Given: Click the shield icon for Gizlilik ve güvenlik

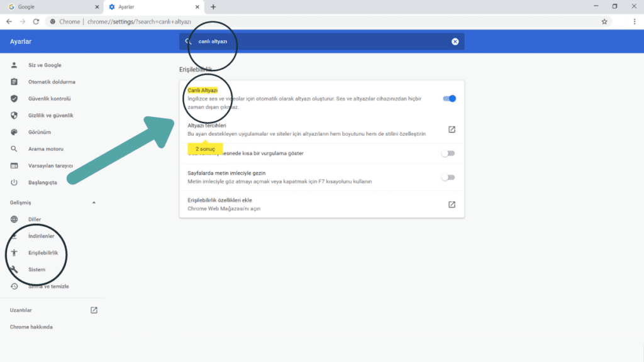Looking at the screenshot, I should 14,116.
